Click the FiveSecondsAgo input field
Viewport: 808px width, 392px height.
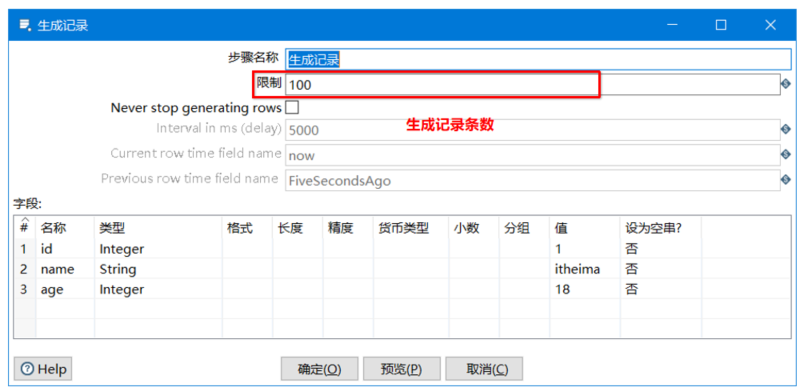tap(533, 180)
